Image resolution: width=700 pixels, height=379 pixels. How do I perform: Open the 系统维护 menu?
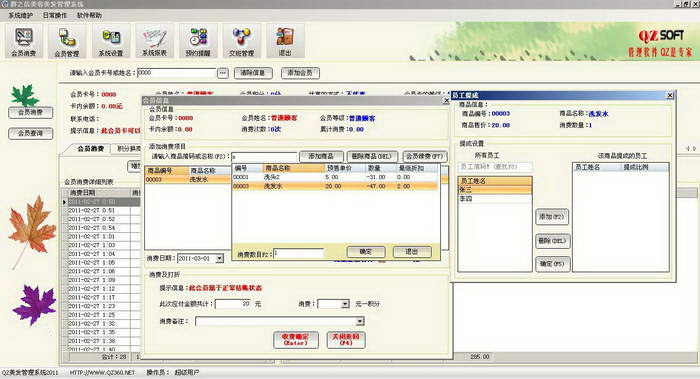[x=21, y=15]
